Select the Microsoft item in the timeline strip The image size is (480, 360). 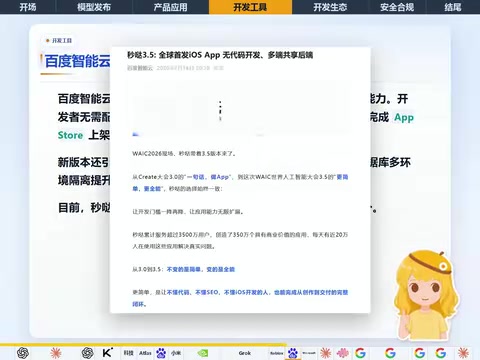309,353
